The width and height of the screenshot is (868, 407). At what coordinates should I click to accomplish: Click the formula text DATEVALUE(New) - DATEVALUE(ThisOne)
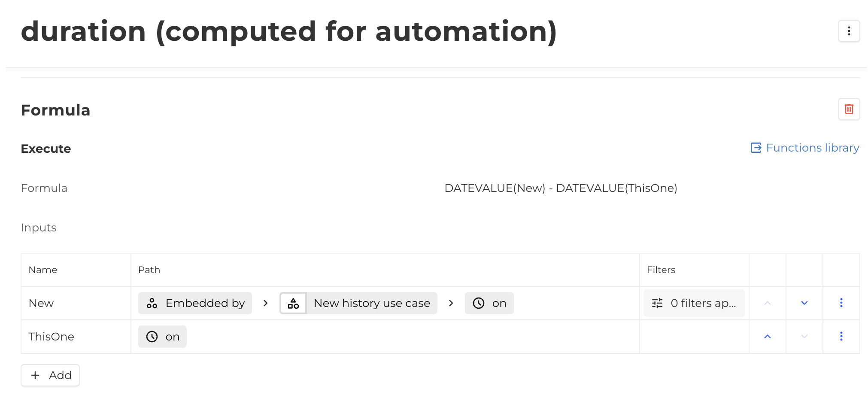pyautogui.click(x=561, y=188)
